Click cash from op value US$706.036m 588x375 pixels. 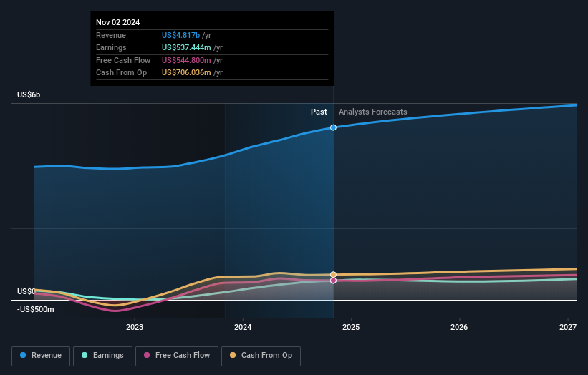186,73
